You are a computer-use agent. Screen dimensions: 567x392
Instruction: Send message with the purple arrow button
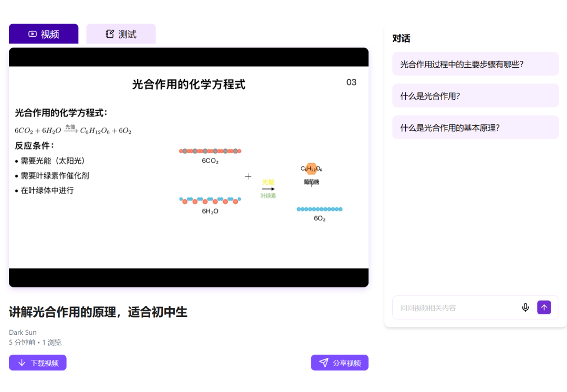click(544, 308)
